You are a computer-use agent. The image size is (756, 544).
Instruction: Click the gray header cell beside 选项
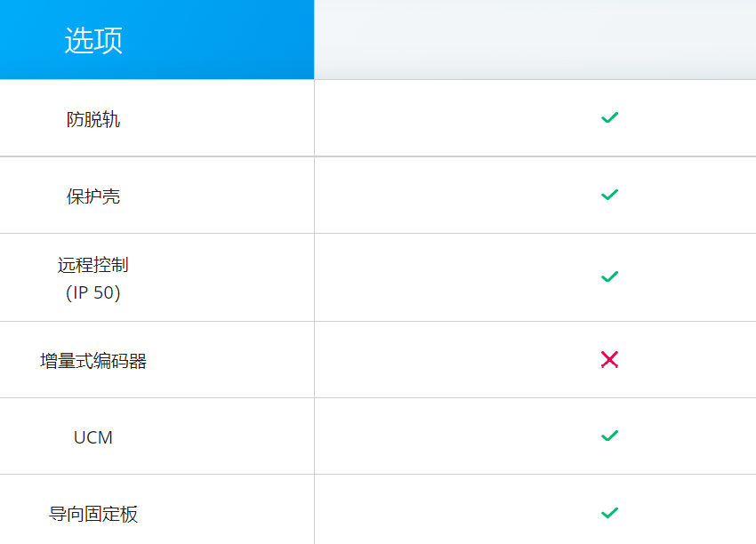pyautogui.click(x=535, y=39)
